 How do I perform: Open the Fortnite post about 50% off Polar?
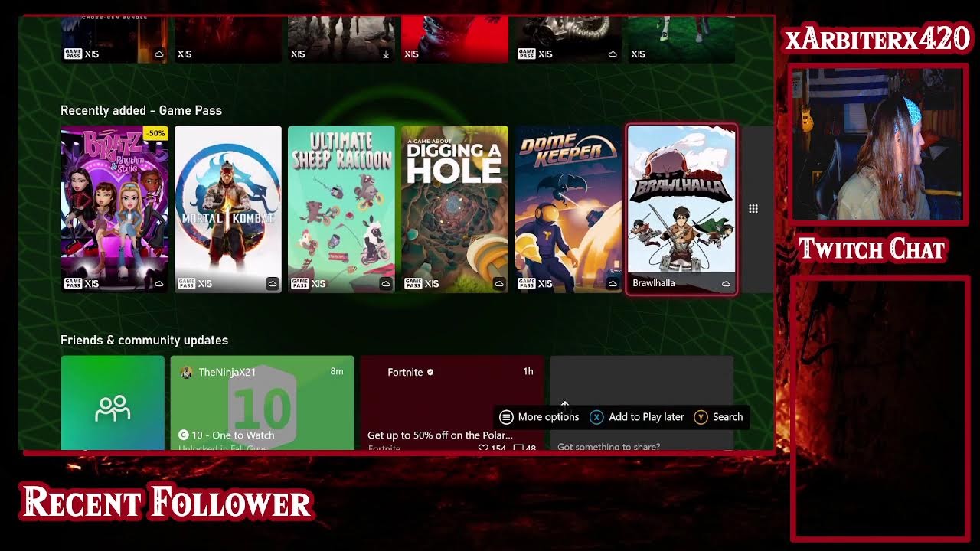(x=452, y=403)
